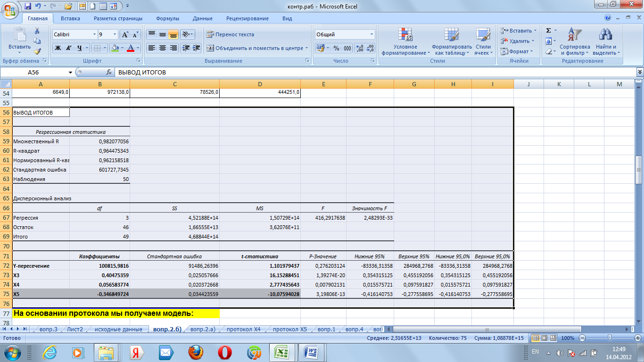The image size is (644, 362).
Task: Open Форматировать как таблицу gallery
Action: (452, 41)
